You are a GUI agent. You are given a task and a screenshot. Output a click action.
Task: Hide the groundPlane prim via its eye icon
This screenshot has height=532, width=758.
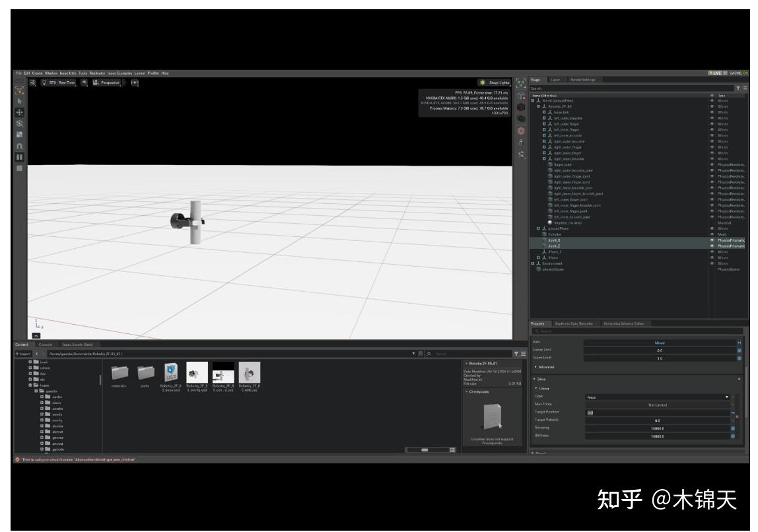(712, 228)
